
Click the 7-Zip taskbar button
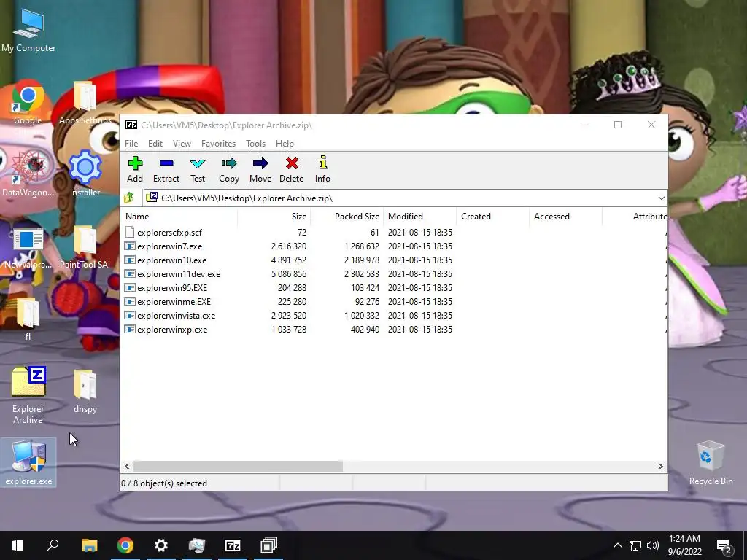tap(233, 545)
